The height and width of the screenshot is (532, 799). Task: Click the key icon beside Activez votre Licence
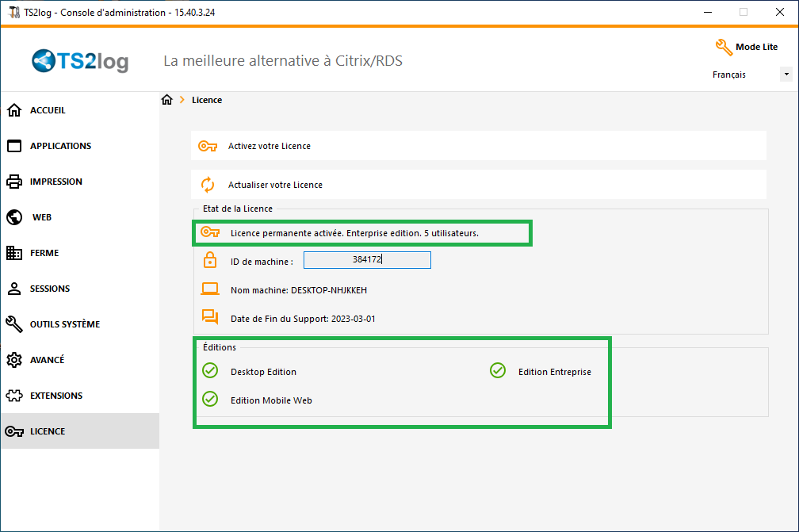[x=208, y=146]
